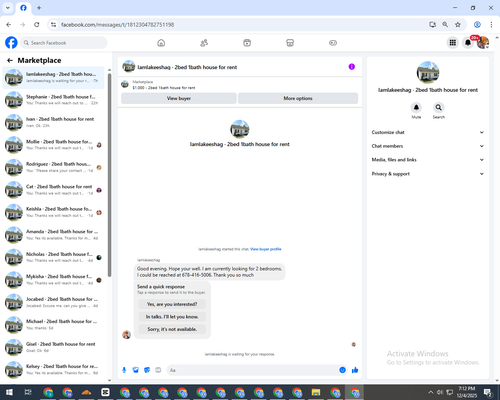Send quick reply 'In talks. I'll let you know.'
Screen dimensions: 500x400
(x=172, y=317)
